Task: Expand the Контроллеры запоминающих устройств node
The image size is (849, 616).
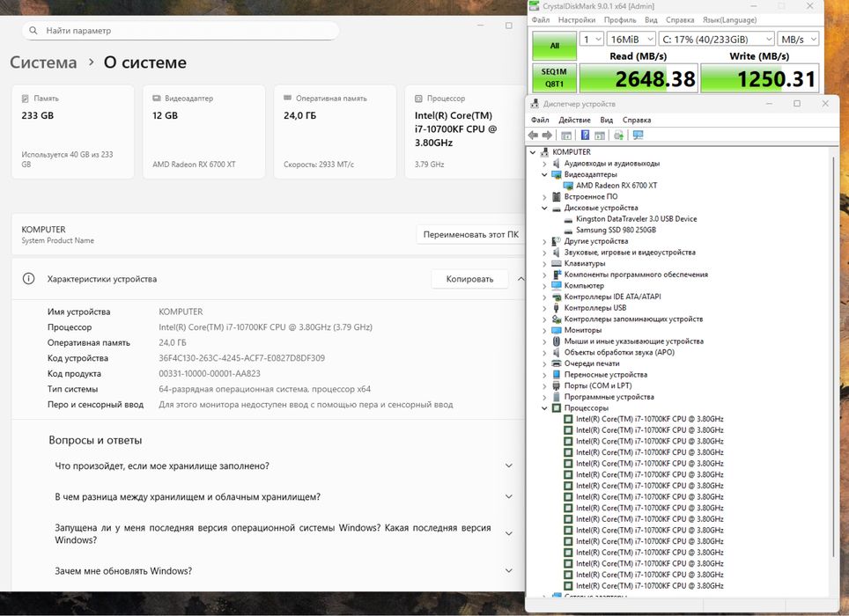Action: tap(544, 319)
